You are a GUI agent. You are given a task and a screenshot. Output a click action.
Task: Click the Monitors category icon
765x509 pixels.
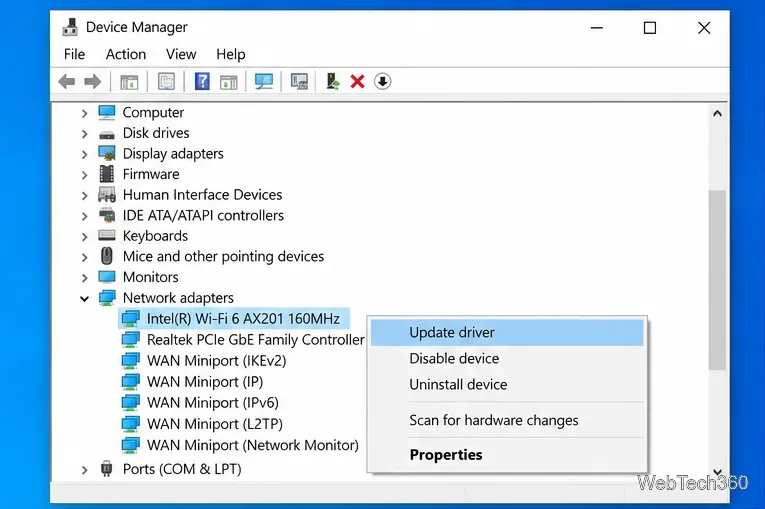pos(107,277)
